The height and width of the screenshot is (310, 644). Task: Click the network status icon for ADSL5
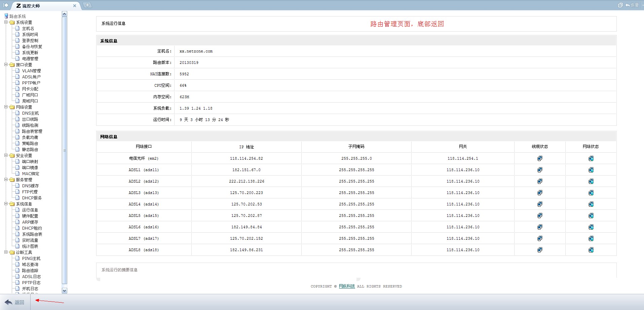tap(591, 216)
